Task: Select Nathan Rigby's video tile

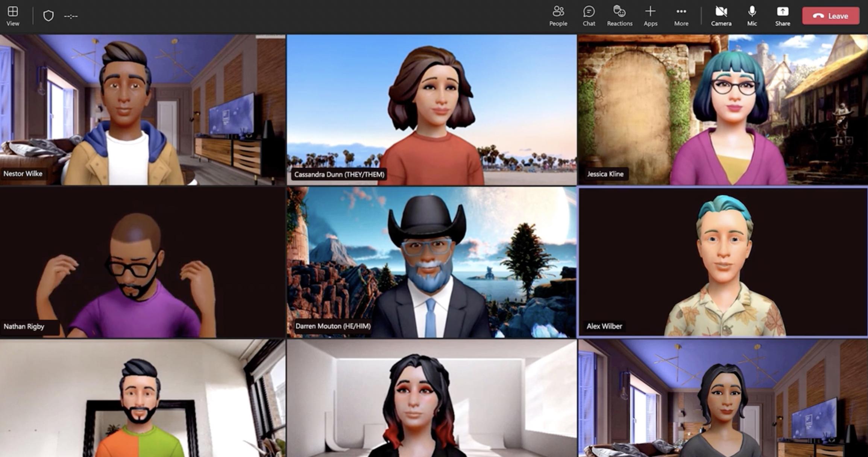Action: [x=143, y=262]
